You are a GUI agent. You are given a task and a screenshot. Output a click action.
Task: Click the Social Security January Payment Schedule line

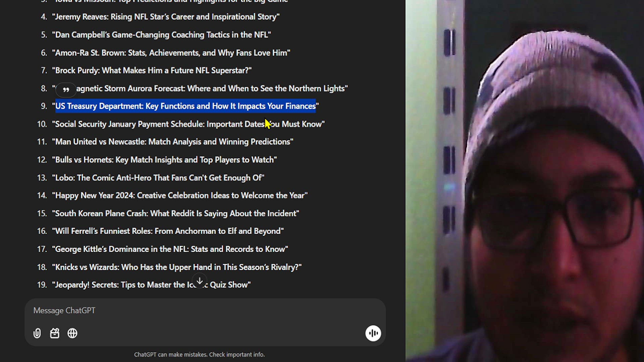(x=188, y=124)
